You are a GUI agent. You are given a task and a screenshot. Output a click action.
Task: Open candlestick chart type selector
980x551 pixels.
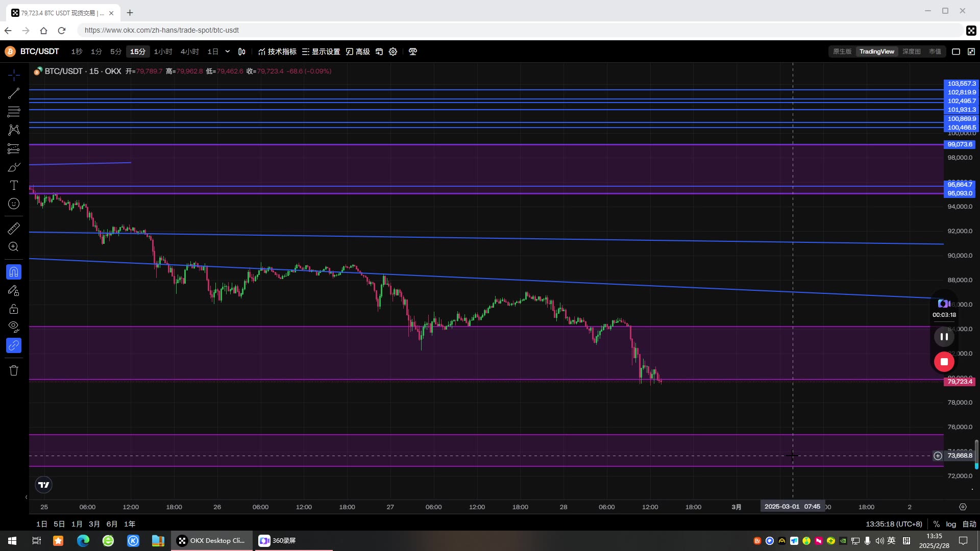[242, 52]
